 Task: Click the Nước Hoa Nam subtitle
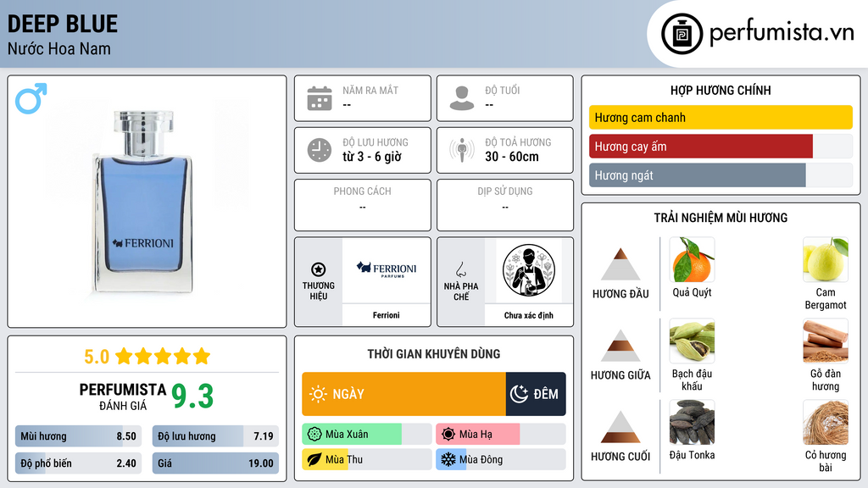[x=59, y=48]
